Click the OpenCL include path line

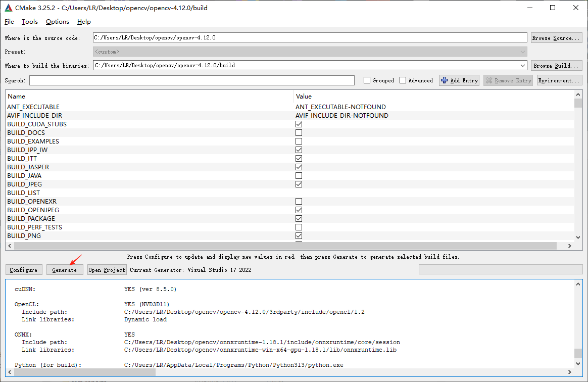tap(193, 312)
